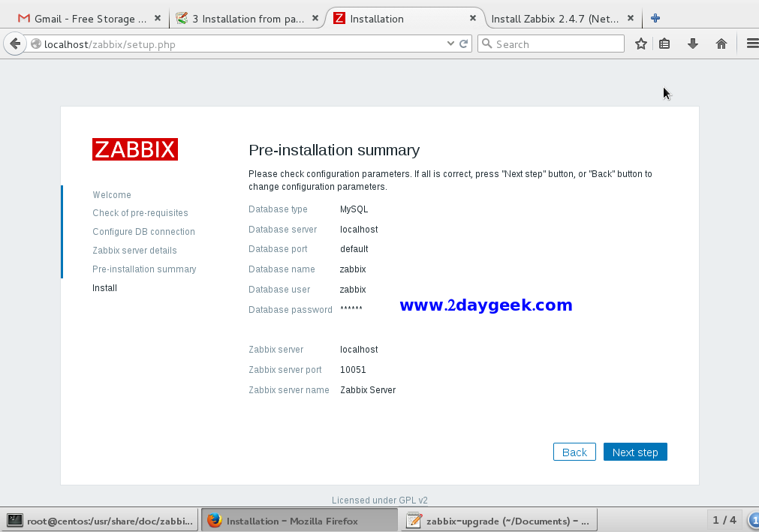Click the Database port default value

pos(354,249)
